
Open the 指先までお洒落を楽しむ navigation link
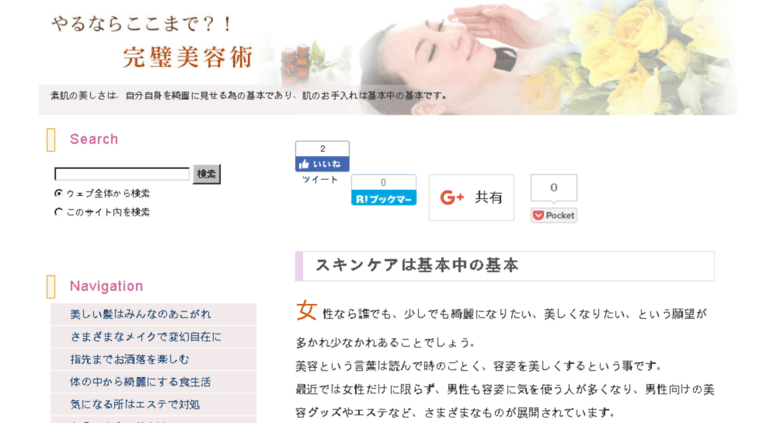pos(129,359)
